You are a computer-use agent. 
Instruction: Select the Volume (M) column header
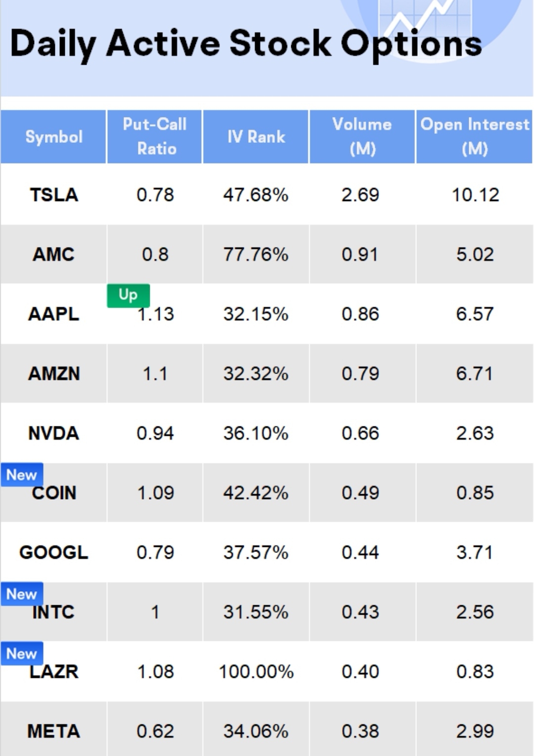(x=362, y=136)
